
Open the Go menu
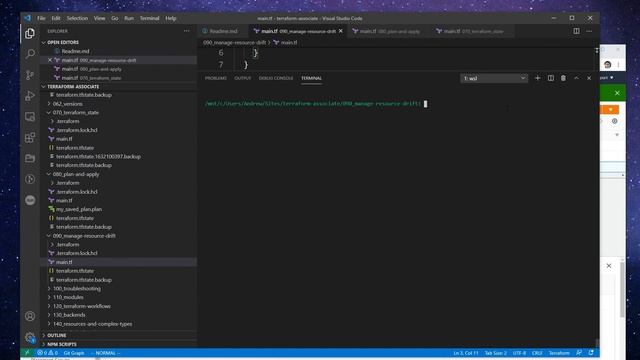tap(115, 18)
